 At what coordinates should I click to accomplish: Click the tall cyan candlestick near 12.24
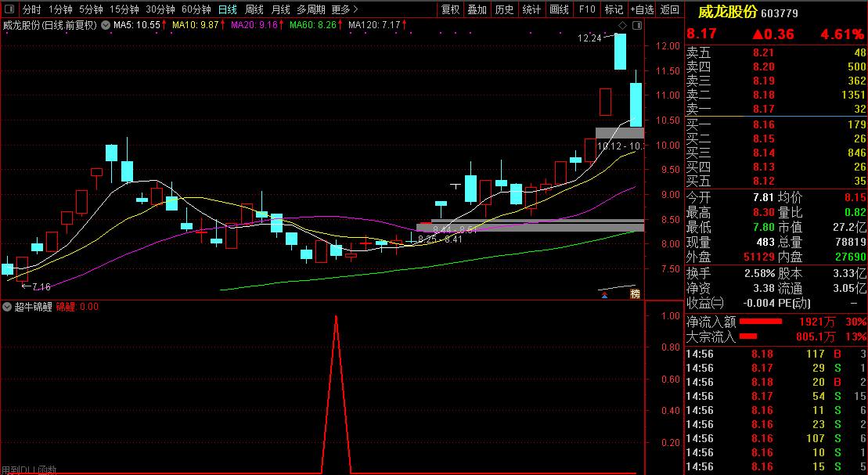[x=620, y=52]
